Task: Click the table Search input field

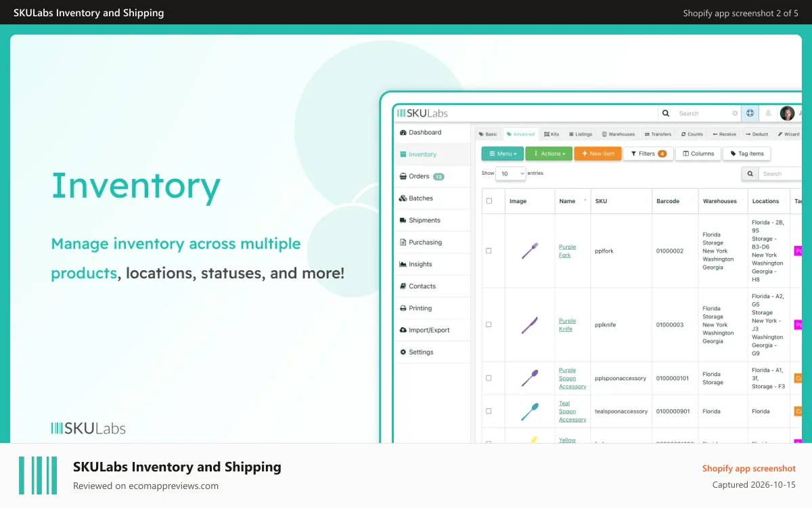Action: coord(781,174)
